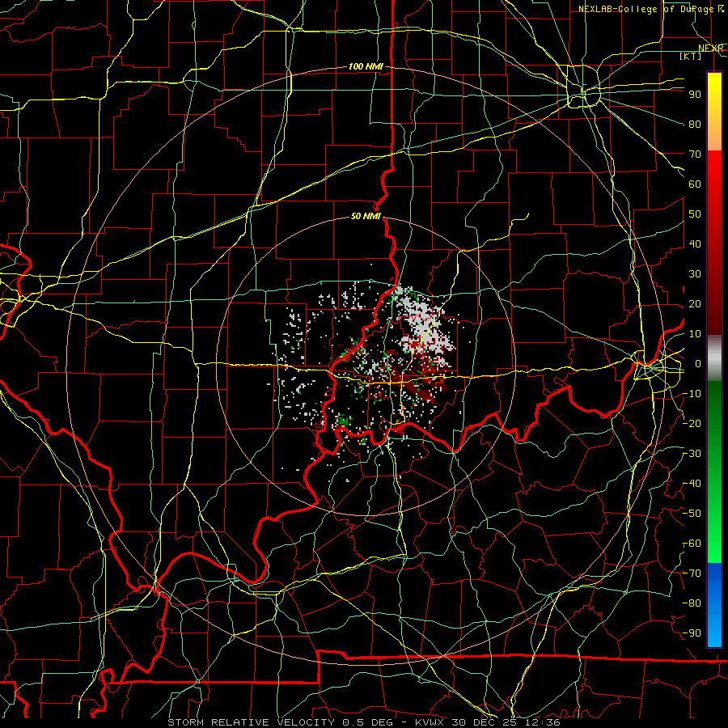The height and width of the screenshot is (728, 728).
Task: Click the -70 label on the velocity scale
Action: 692,574
